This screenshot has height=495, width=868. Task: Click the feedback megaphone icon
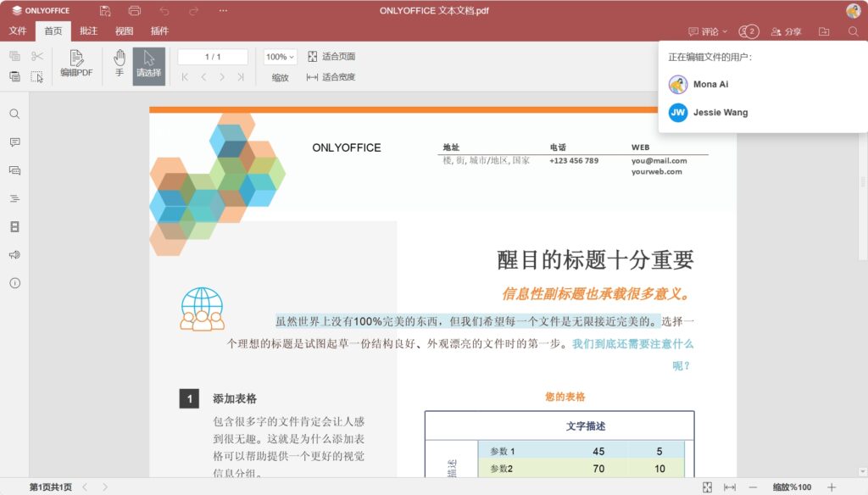pos(15,254)
